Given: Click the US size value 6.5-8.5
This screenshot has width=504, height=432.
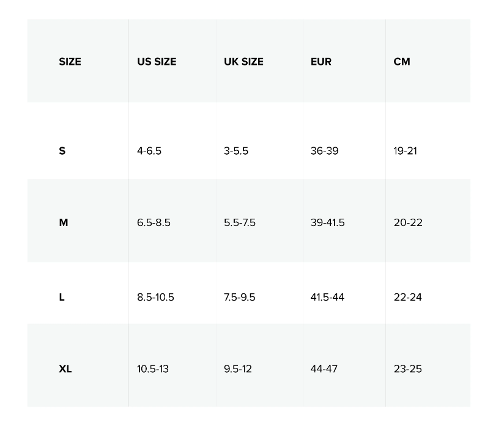Looking at the screenshot, I should pyautogui.click(x=154, y=222).
